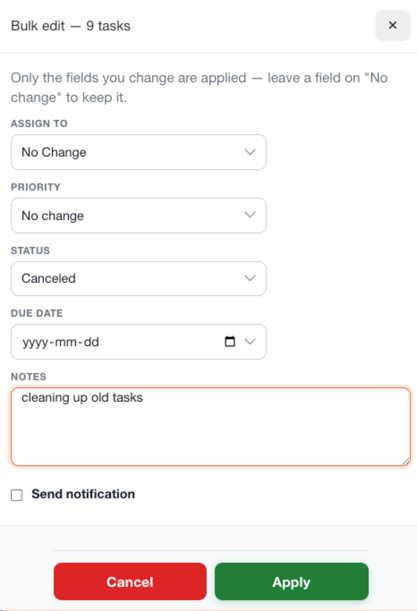The image size is (417, 611).
Task: Click the Notes textarea resize grip
Action: (406, 461)
